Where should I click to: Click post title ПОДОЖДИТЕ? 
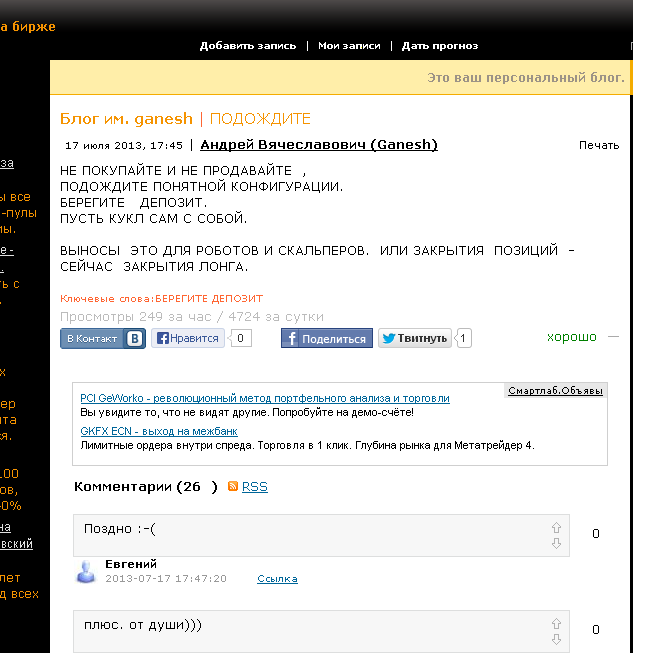click(x=260, y=119)
